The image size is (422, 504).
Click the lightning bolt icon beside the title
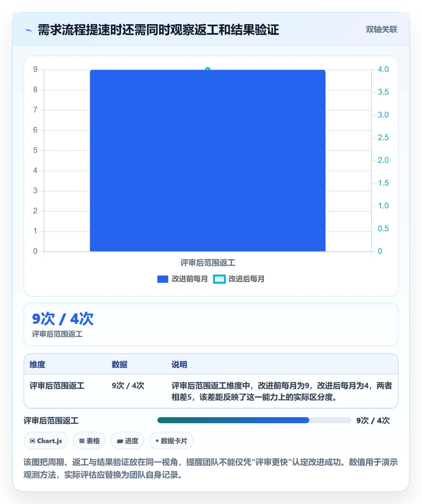29,30
